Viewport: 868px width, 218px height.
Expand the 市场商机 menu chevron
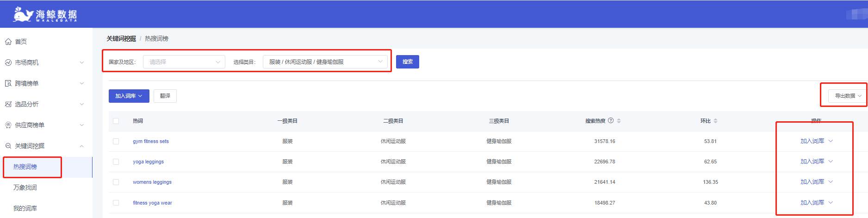pyautogui.click(x=82, y=62)
